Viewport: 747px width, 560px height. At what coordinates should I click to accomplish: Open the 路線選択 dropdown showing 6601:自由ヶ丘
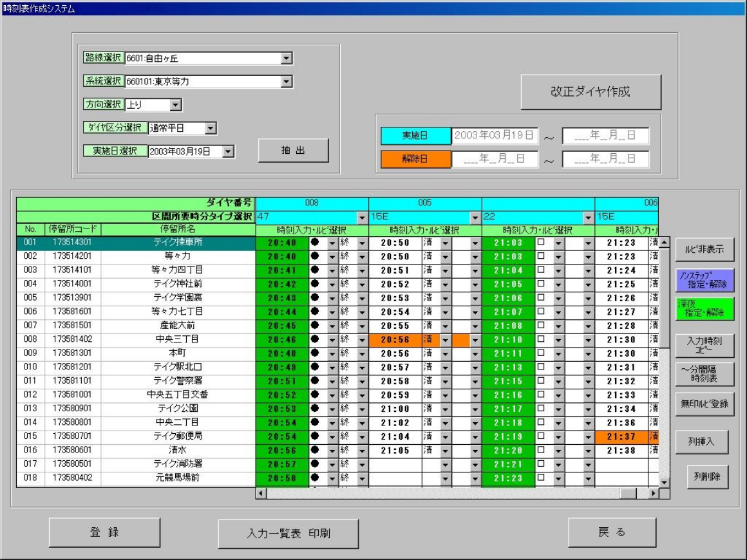pos(286,58)
